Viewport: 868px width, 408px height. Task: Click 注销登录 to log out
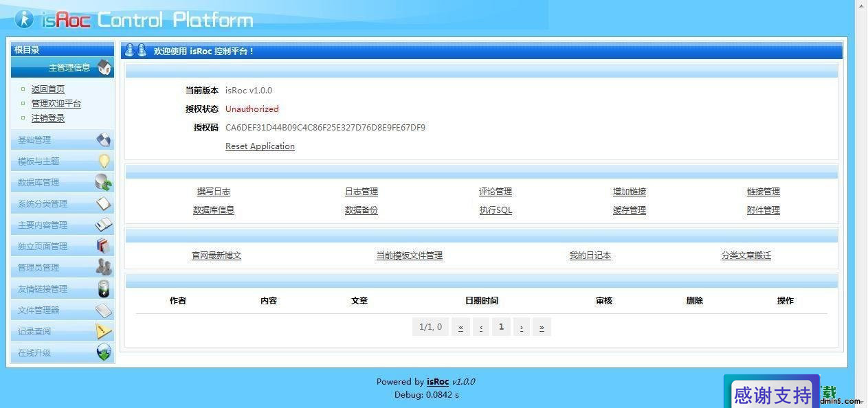(48, 118)
